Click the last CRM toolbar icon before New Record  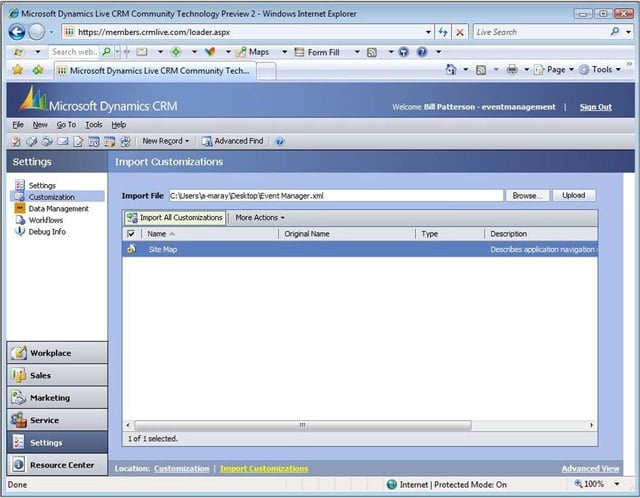click(125, 142)
